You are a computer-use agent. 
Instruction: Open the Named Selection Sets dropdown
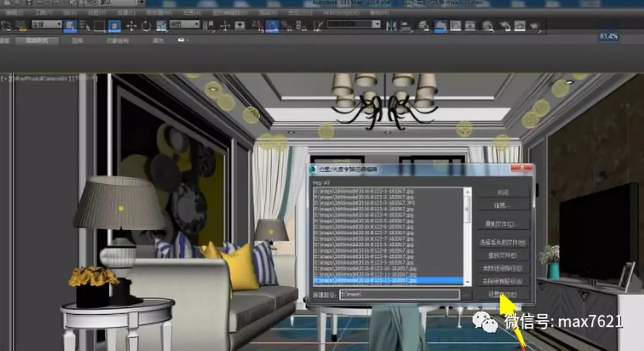352,24
